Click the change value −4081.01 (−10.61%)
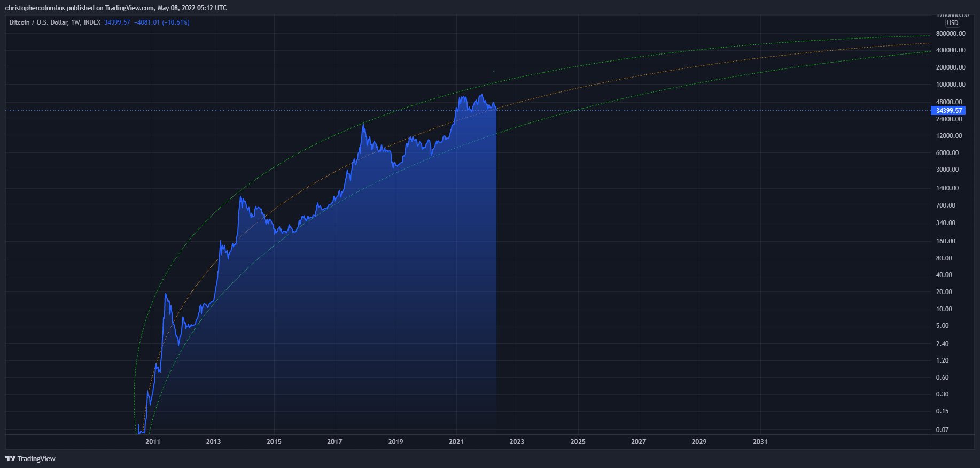980x468 pixels. pos(161,22)
